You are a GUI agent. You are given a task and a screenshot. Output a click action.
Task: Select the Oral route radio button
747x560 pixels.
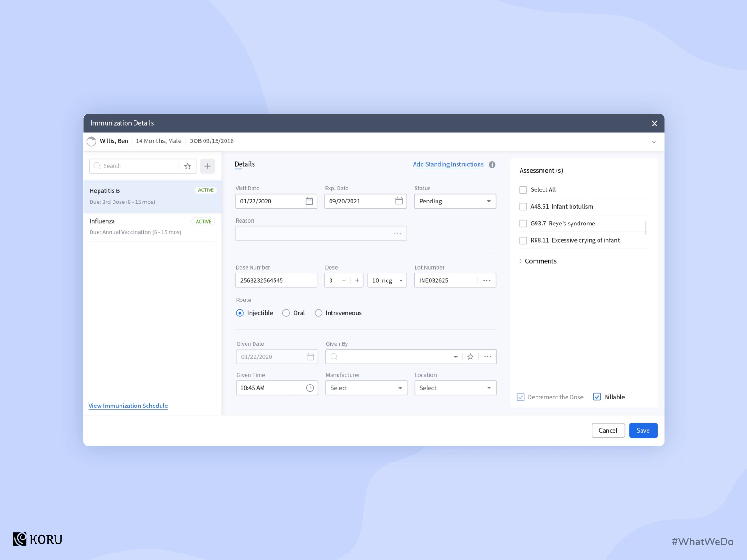(286, 313)
